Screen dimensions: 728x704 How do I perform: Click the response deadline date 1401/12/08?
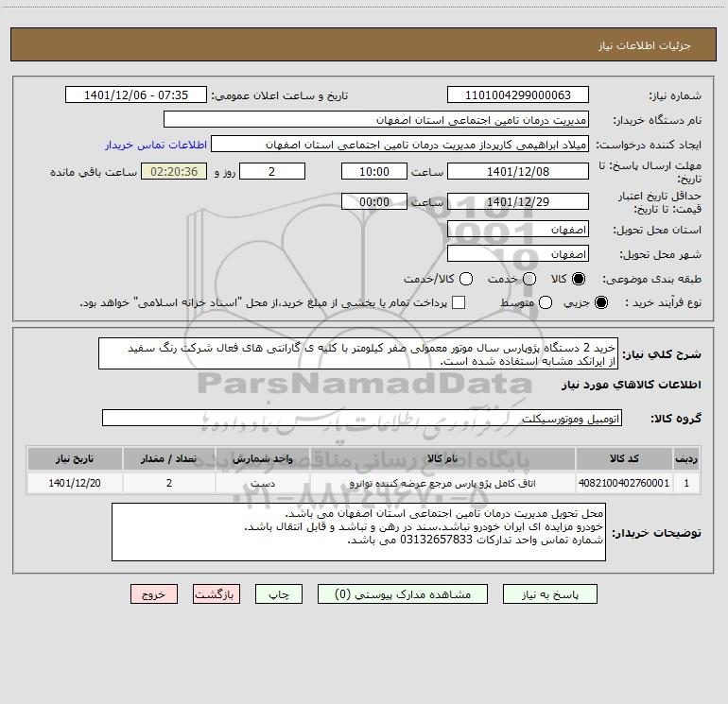pos(518,171)
